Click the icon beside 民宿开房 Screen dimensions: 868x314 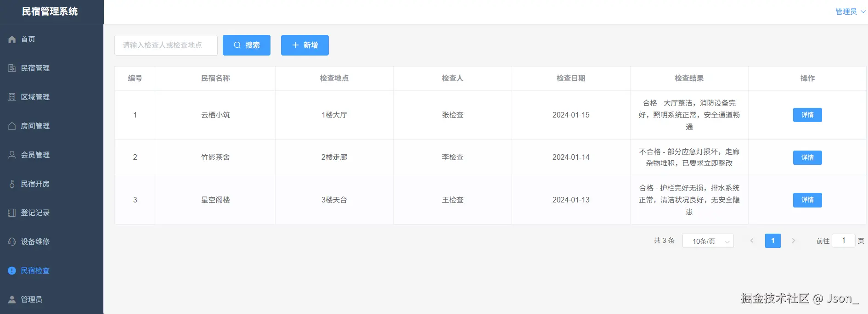(x=12, y=184)
